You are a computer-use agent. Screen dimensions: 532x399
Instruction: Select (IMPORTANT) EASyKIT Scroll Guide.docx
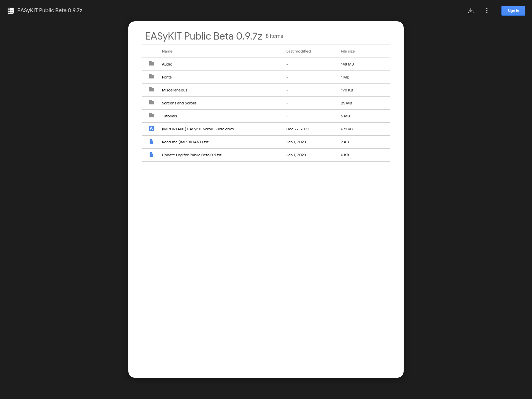click(198, 129)
